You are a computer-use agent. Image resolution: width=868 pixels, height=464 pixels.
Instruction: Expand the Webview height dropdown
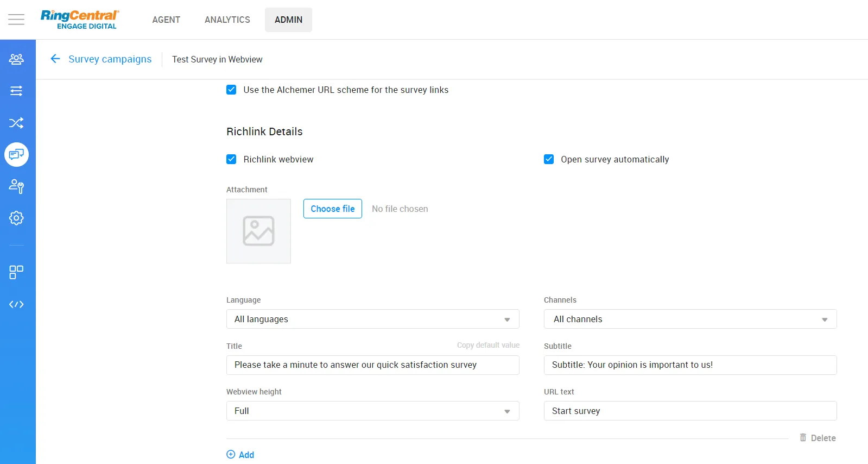(x=372, y=411)
